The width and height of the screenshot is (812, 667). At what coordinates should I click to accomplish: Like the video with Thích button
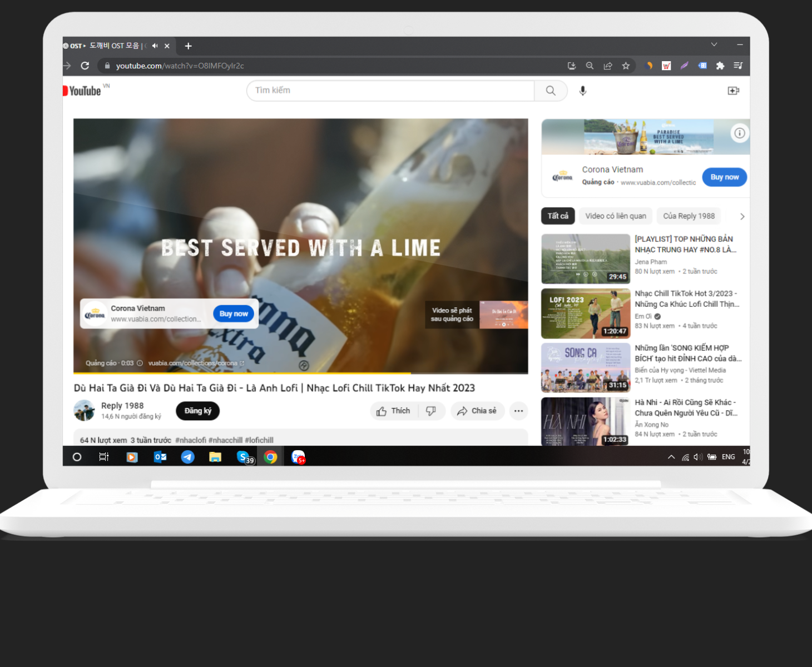coord(394,411)
